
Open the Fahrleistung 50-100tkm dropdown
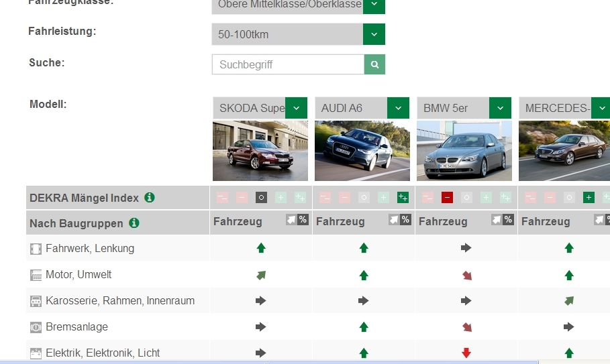coord(374,34)
